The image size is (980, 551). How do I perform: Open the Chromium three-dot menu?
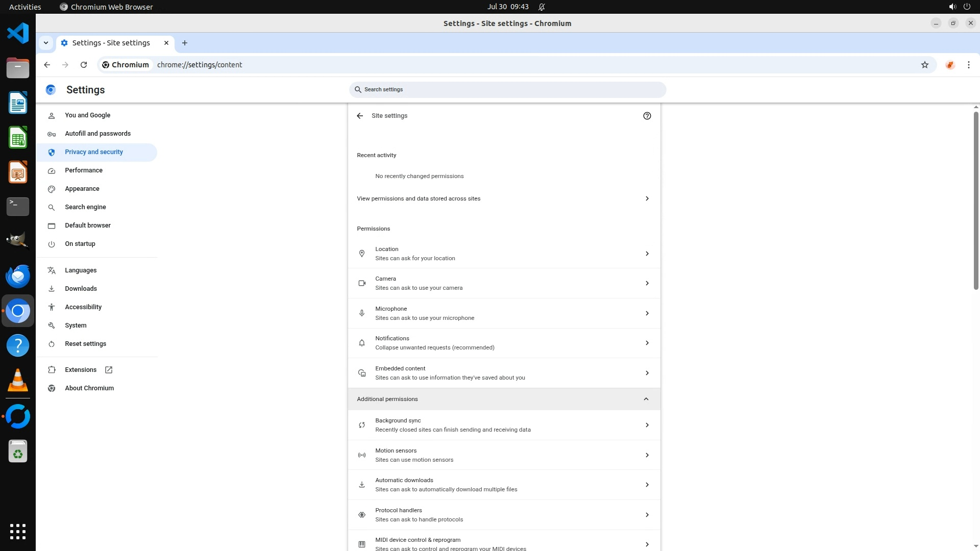tap(968, 65)
